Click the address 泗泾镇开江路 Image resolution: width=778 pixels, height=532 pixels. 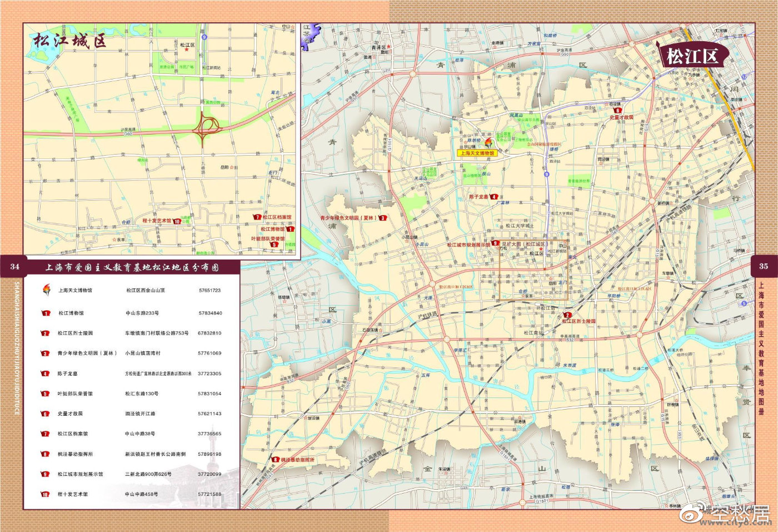141,414
